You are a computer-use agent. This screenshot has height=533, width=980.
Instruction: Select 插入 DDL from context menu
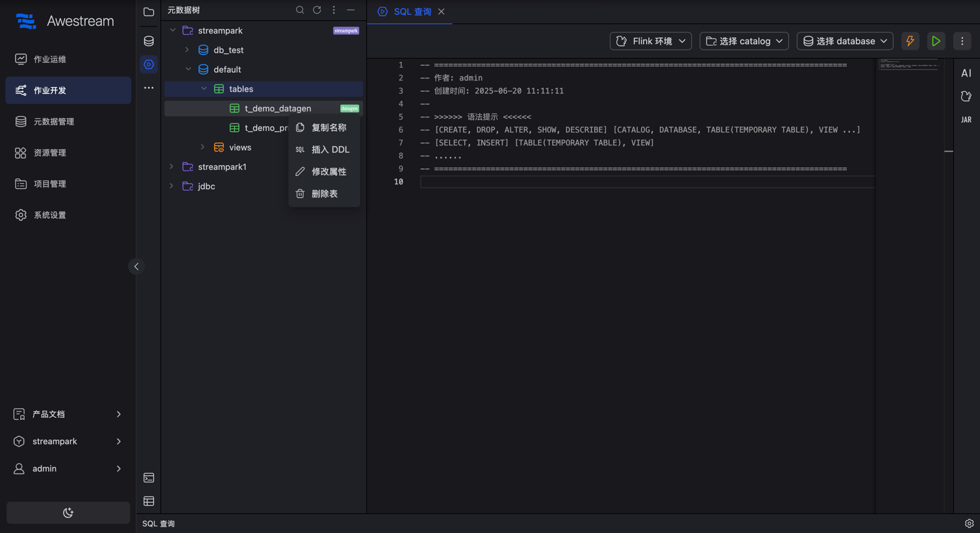(x=330, y=150)
